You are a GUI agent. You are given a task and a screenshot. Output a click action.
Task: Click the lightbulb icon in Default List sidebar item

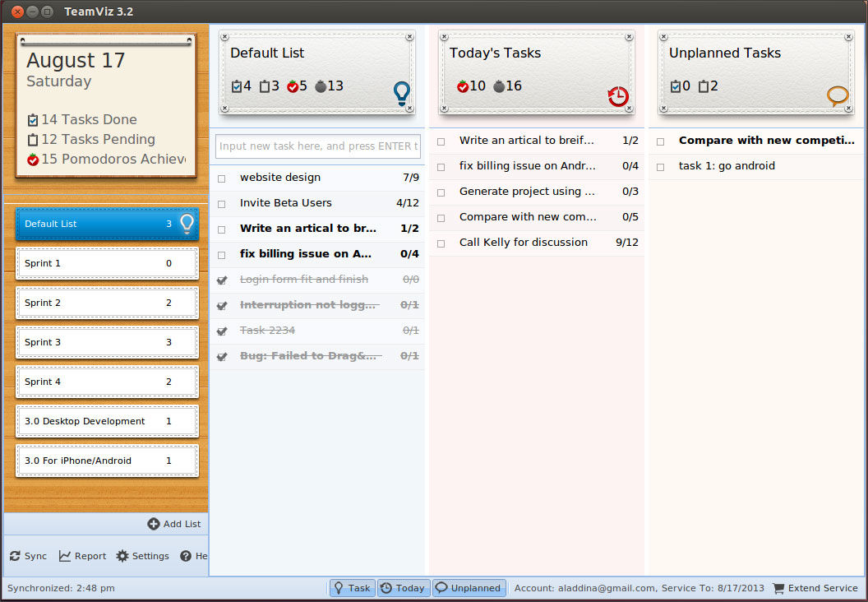click(x=187, y=223)
